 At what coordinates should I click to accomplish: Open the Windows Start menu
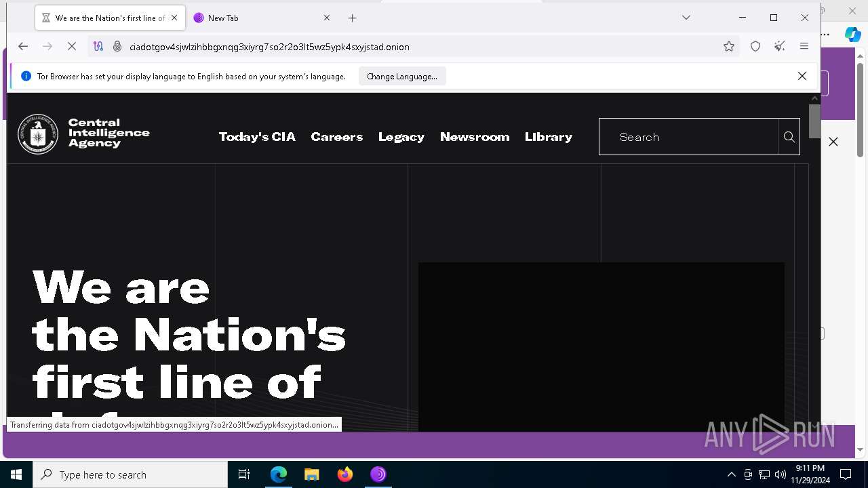[x=16, y=474]
